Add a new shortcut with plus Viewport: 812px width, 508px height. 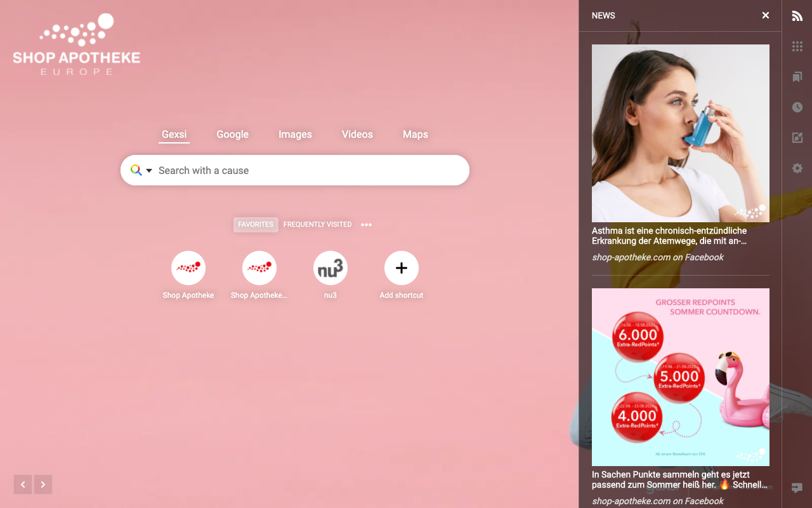(402, 268)
